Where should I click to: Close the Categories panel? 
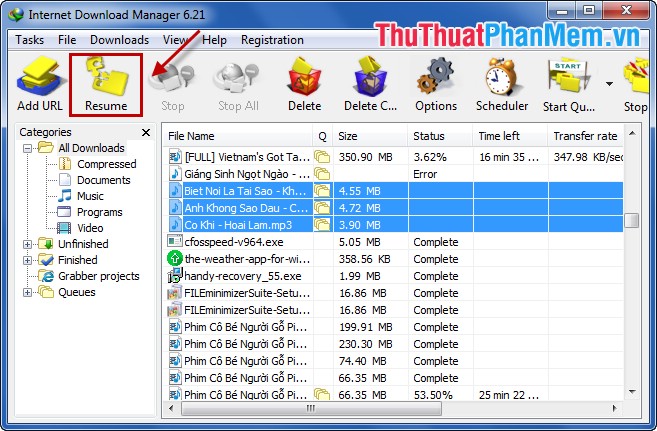(x=146, y=132)
